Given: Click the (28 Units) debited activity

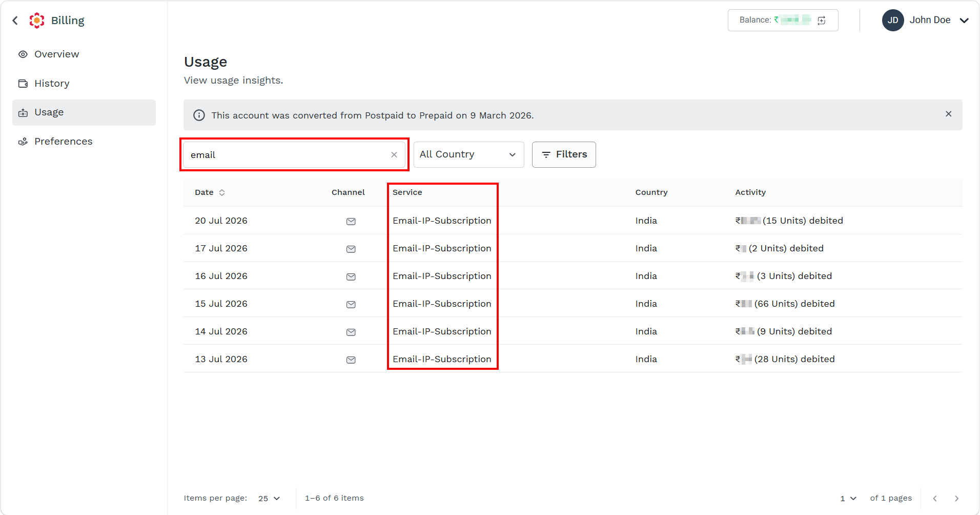Looking at the screenshot, I should coord(785,359).
